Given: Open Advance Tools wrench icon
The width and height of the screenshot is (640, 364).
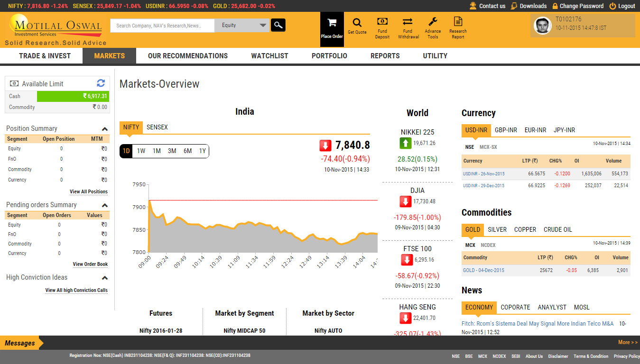Looking at the screenshot, I should click(x=432, y=22).
